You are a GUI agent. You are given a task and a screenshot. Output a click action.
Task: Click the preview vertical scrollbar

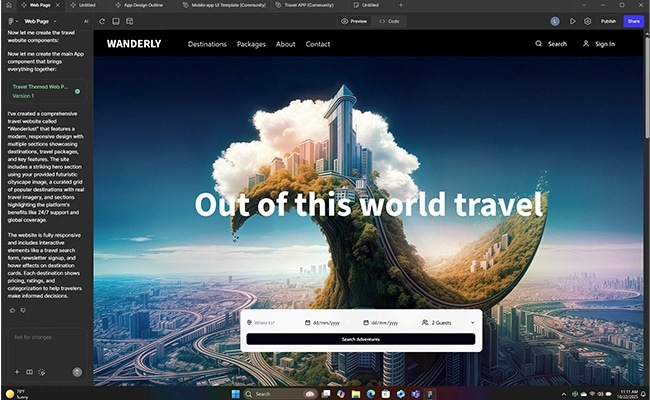(647, 87)
